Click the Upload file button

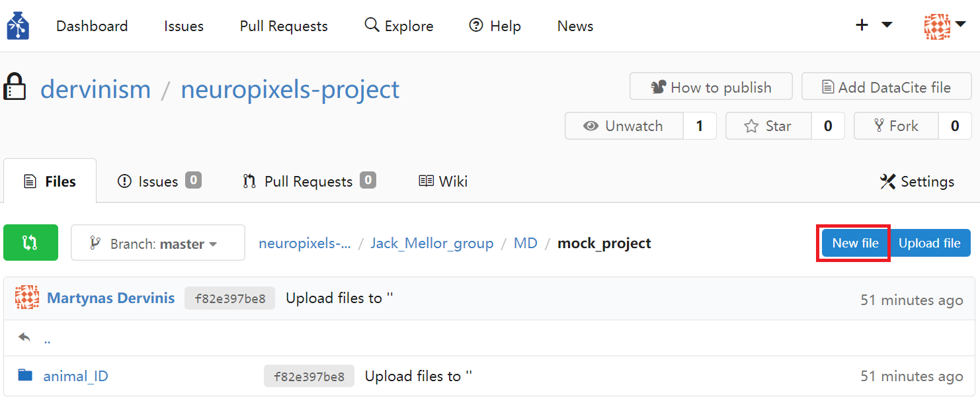(929, 243)
